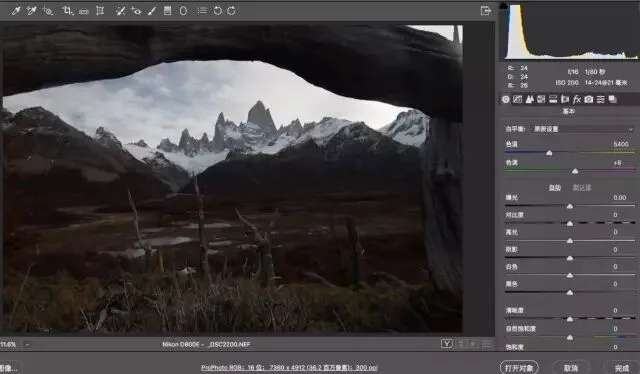The image size is (640, 374).
Task: Open the Lens Corrections panel tab
Action: click(565, 99)
